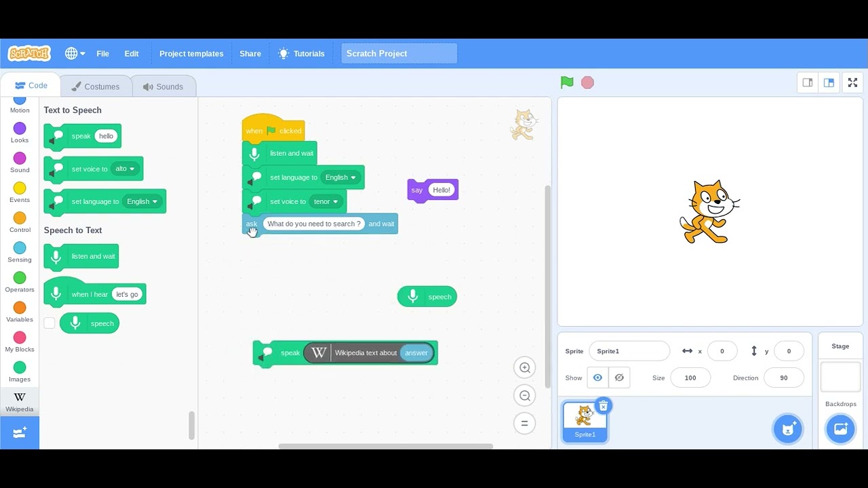The width and height of the screenshot is (868, 488).
Task: Click the red stop button
Action: pos(587,83)
